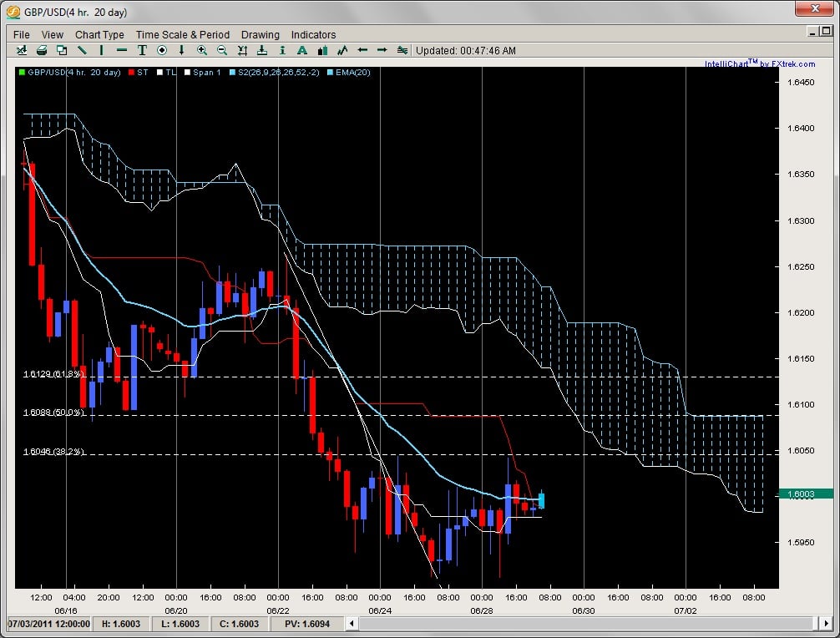840x638 pixels.
Task: Click the inner window restore button
Action: click(x=827, y=32)
